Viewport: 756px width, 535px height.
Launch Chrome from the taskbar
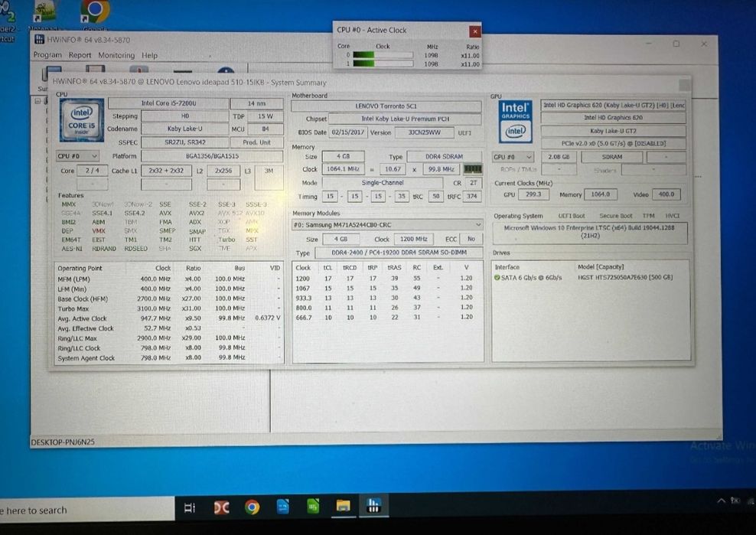tap(252, 507)
